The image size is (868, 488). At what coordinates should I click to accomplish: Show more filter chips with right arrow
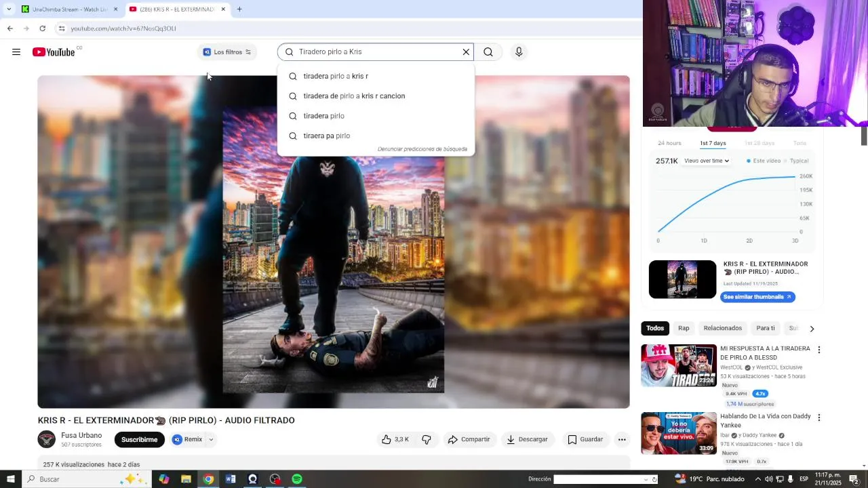812,329
